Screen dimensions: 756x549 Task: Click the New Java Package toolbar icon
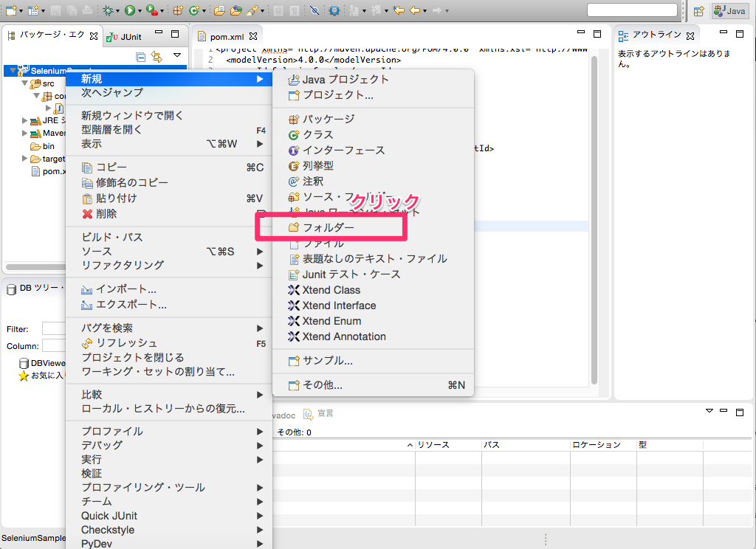[x=178, y=10]
